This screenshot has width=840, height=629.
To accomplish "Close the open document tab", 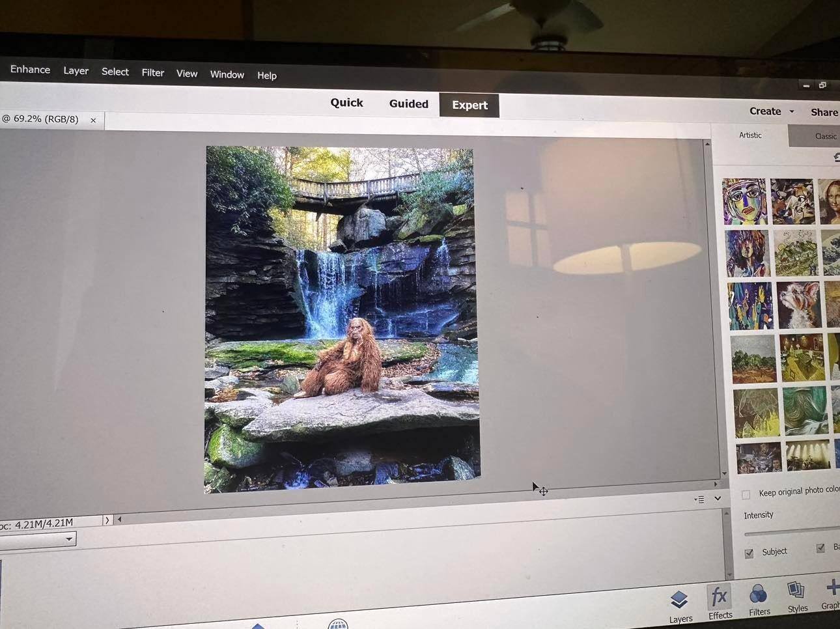I will (x=93, y=120).
